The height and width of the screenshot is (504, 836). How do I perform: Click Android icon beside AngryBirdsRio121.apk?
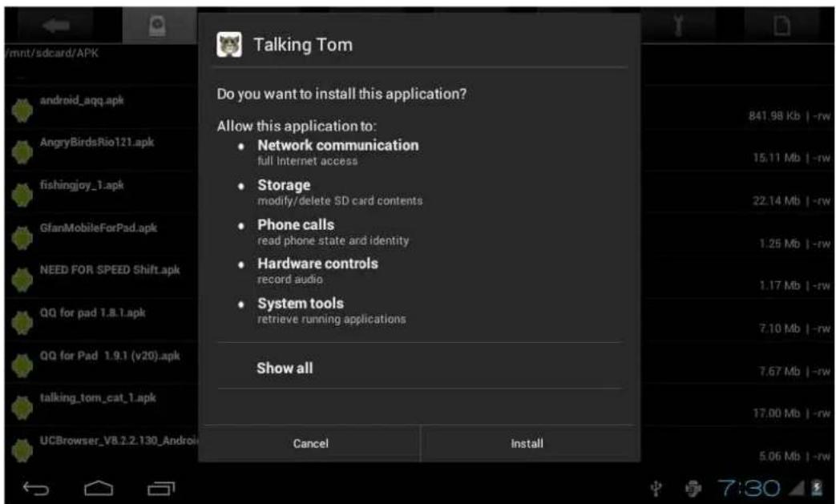click(x=22, y=152)
